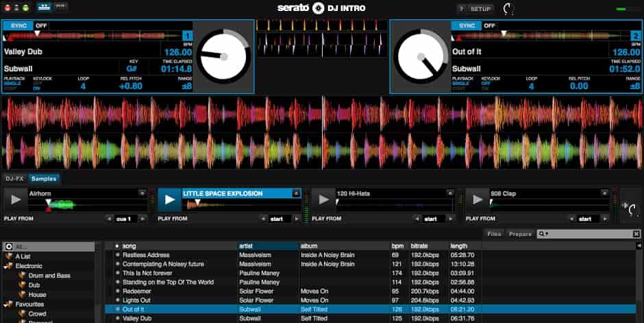Play the Airhorn sample slot
Screen dimensions: 644x323
16,200
